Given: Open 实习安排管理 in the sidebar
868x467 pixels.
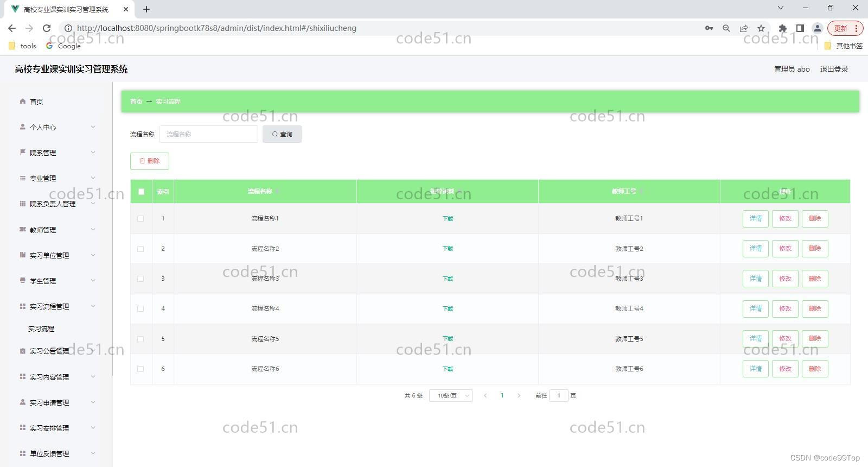Looking at the screenshot, I should pos(49,428).
